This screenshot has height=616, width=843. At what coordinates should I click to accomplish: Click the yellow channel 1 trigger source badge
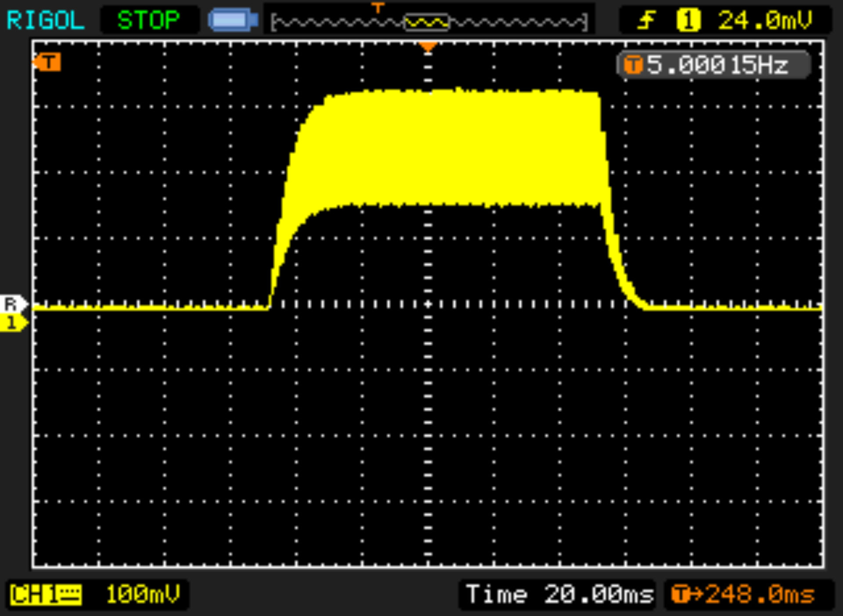coord(688,20)
